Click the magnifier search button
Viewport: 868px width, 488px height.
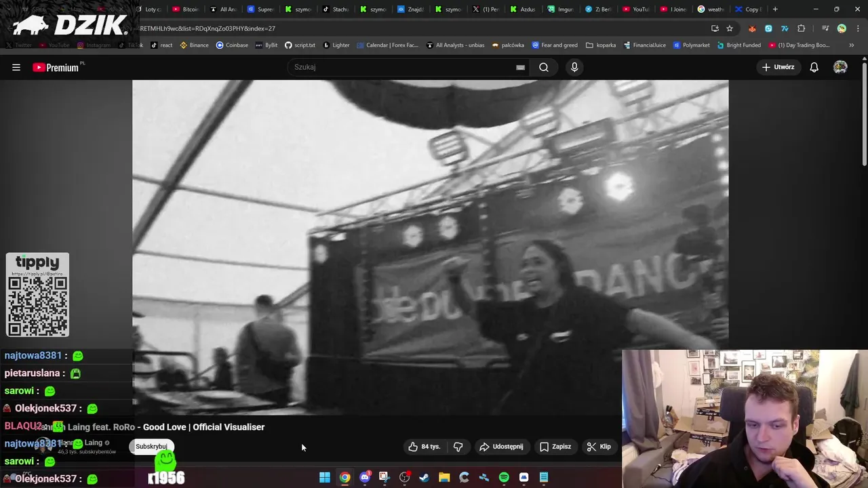[x=544, y=67]
